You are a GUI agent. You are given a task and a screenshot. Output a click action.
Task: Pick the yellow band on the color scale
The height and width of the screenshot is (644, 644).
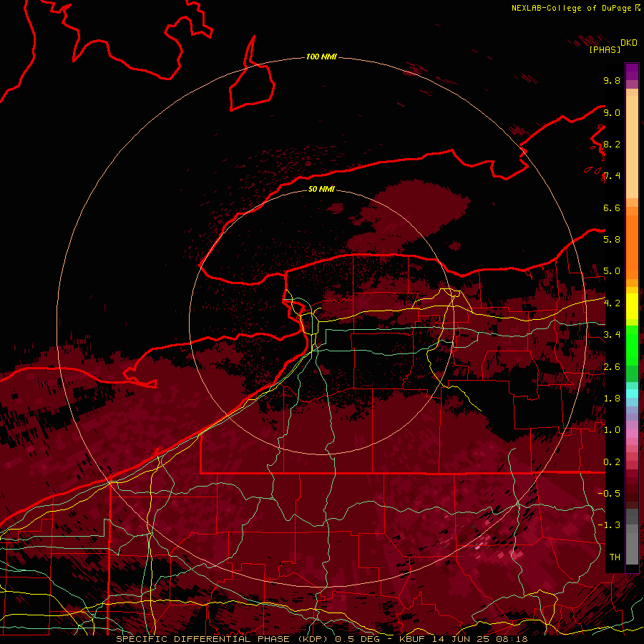[x=632, y=306]
